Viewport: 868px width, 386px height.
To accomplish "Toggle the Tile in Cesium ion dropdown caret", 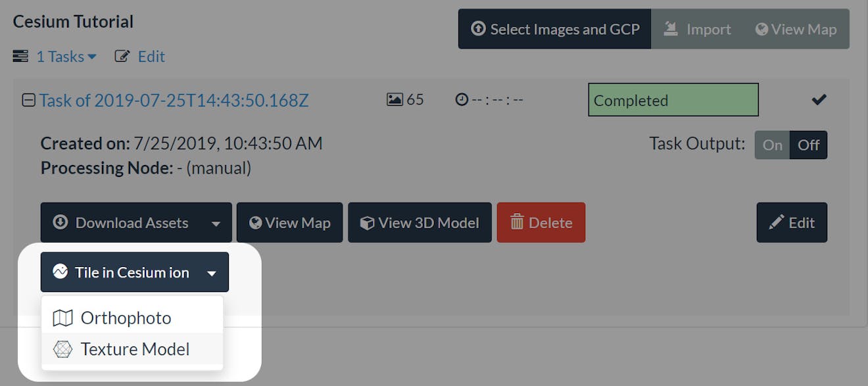I will pos(212,273).
